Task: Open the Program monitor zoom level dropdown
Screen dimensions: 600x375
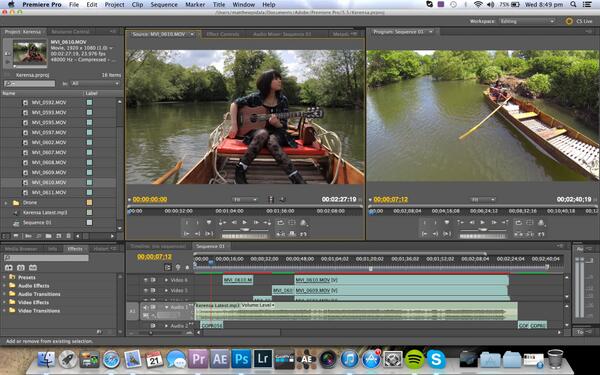Action: pyautogui.click(x=483, y=199)
